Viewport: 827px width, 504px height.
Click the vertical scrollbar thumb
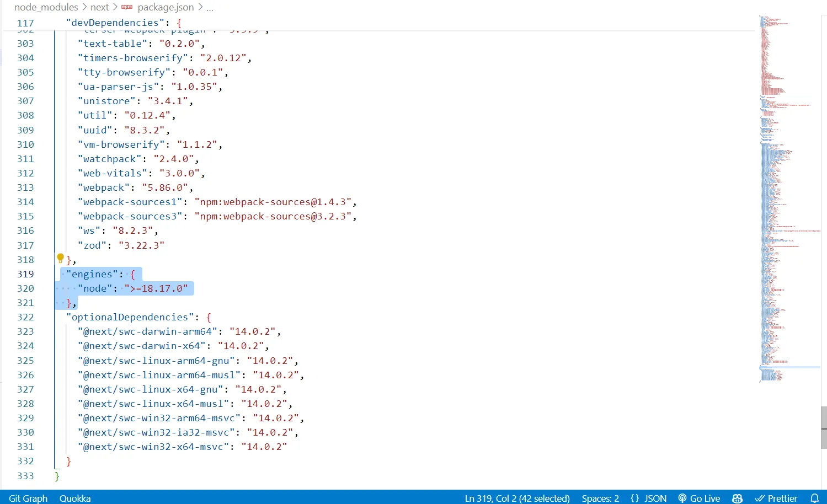[824, 427]
